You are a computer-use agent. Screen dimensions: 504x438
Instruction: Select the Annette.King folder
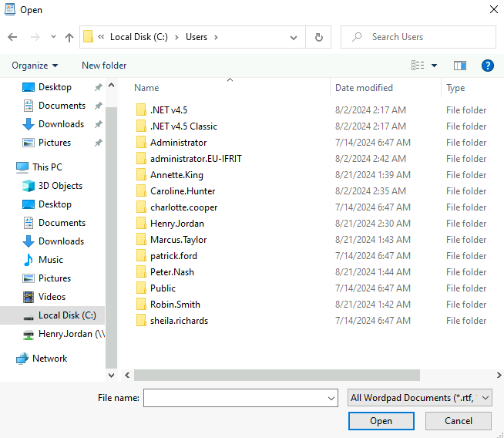(176, 175)
